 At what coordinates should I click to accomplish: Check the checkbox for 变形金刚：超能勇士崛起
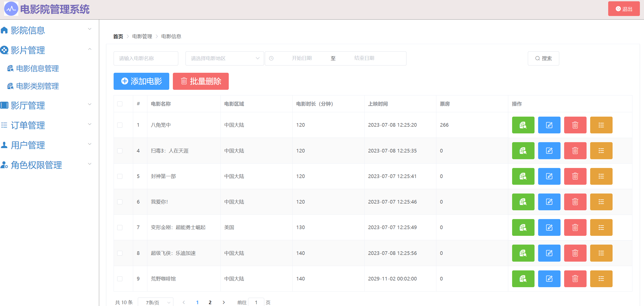point(120,228)
